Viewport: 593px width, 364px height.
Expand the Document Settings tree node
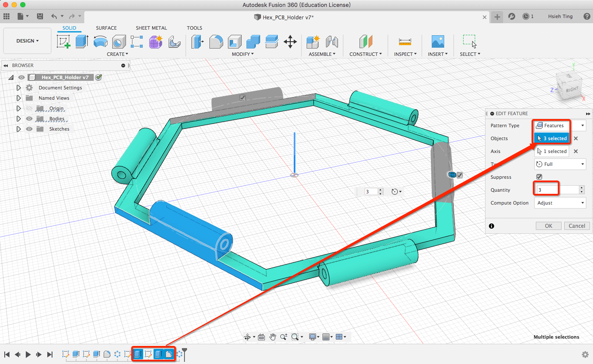click(x=18, y=88)
